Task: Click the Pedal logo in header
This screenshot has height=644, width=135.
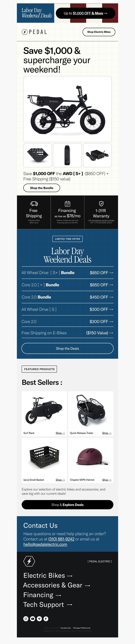Action: [34, 32]
